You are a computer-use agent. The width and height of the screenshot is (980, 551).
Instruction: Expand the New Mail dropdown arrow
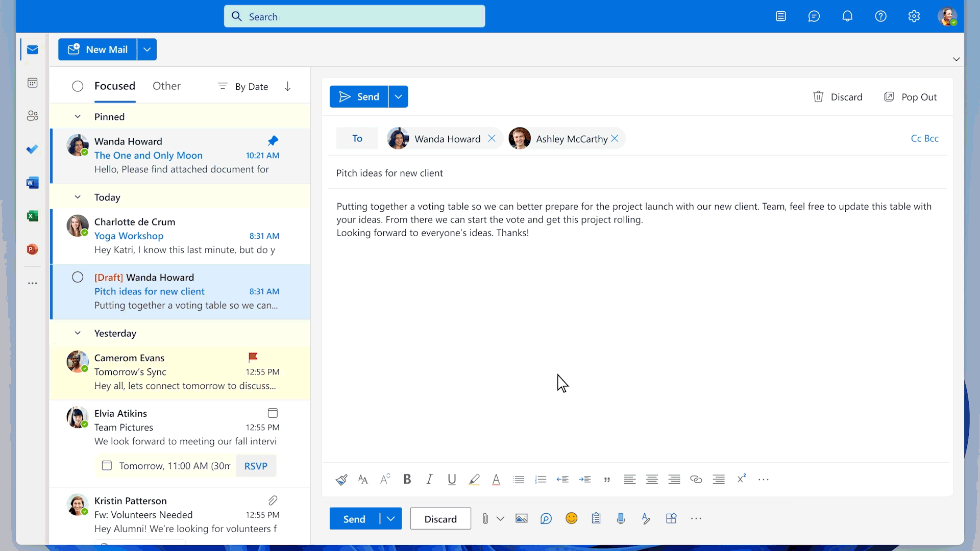pos(146,49)
